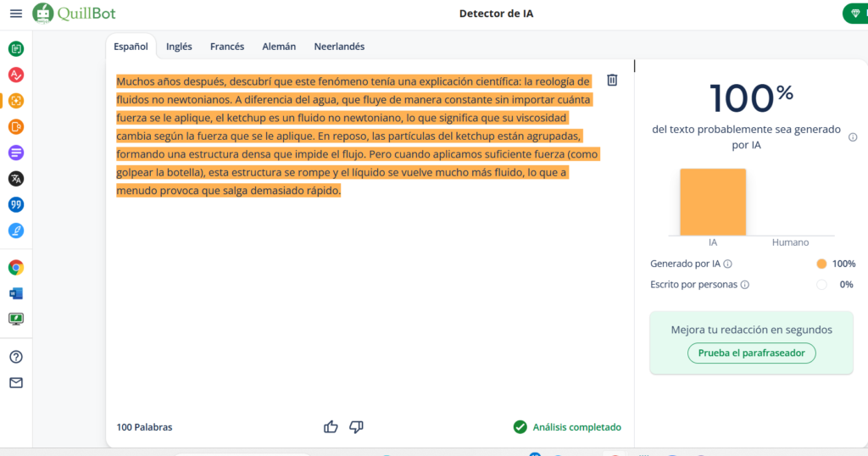Click the Mejora tu redacción en segundos text
868x456 pixels.
(751, 330)
